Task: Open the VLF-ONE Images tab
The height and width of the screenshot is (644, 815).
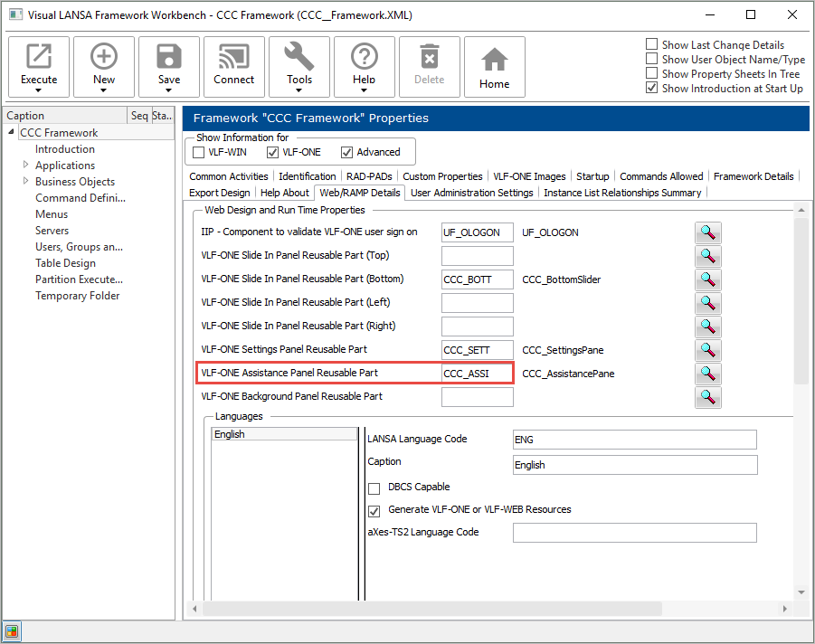Action: 529,176
